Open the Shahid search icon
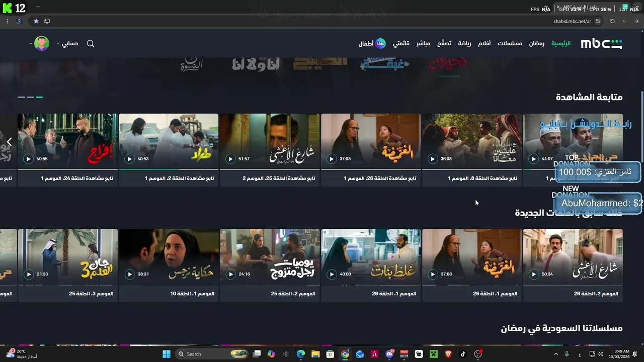Screen dimensions: 644x362 click(x=91, y=44)
